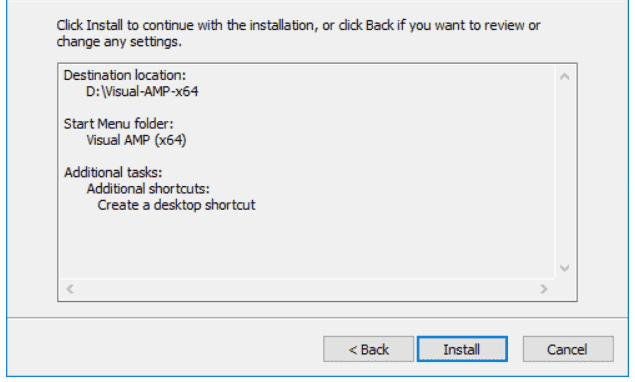Image resolution: width=635 pixels, height=382 pixels.
Task: Go to previous step with < Back
Action: [x=368, y=349]
